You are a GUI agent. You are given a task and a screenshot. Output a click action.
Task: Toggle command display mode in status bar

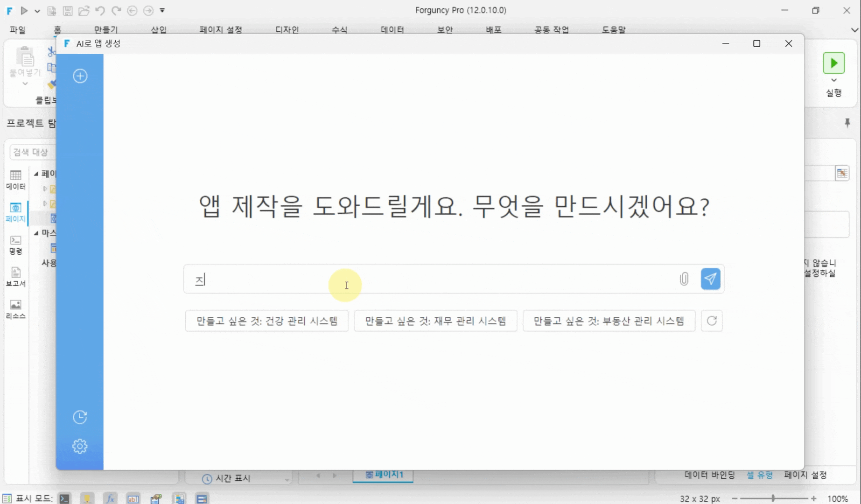pos(64,498)
